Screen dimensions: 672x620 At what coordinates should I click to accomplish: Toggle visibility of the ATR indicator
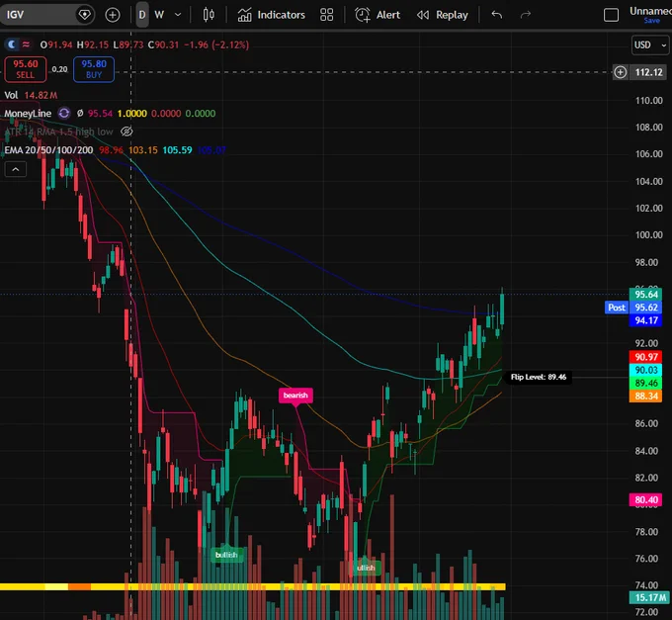click(x=126, y=132)
